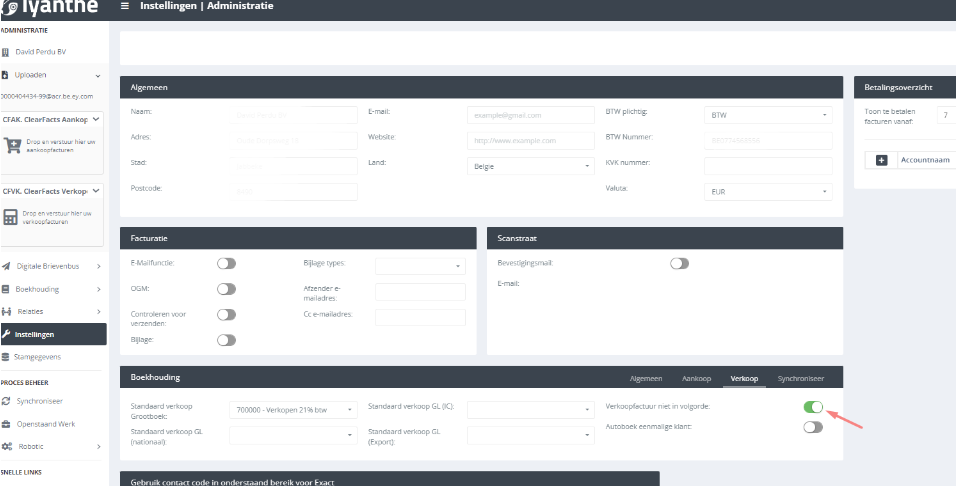Click the Digitale Brievenbus paper plane icon
This screenshot has height=486, width=957.
[7, 266]
